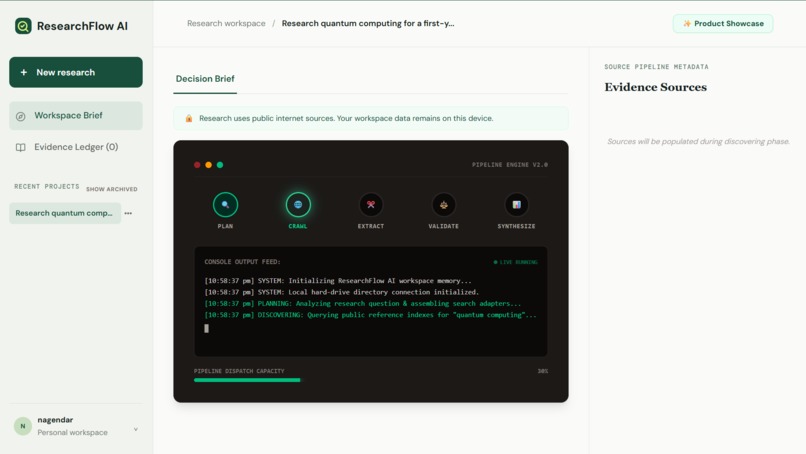The height and width of the screenshot is (454, 806).
Task: Click the privacy notice banner text
Action: click(346, 118)
